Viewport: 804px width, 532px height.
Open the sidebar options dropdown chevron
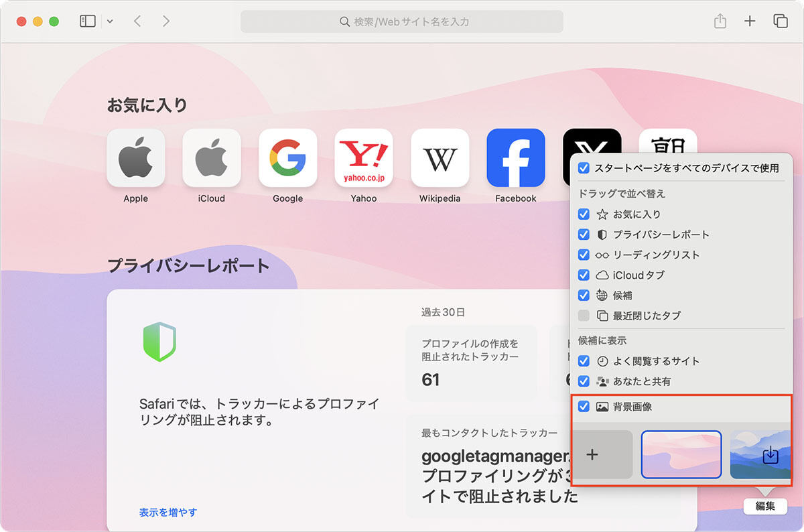(x=110, y=21)
